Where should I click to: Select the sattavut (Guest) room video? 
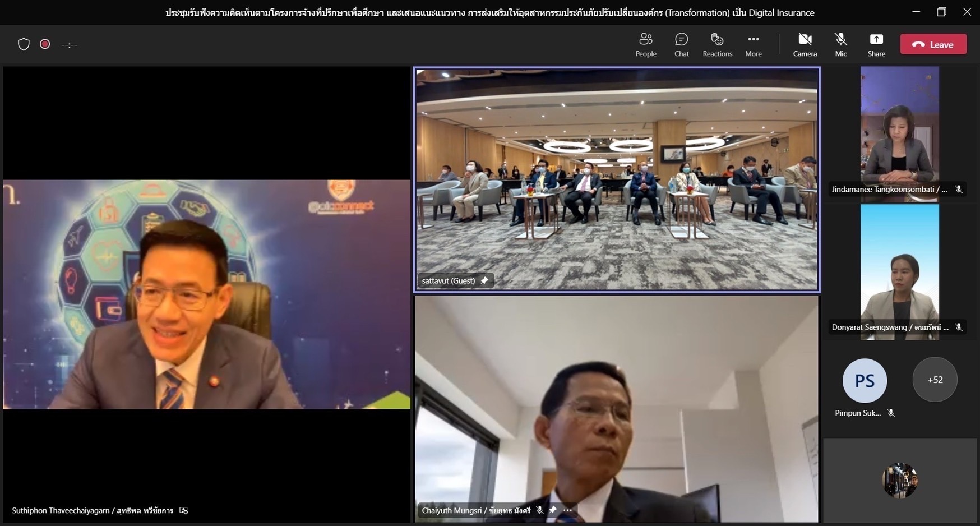(617, 179)
